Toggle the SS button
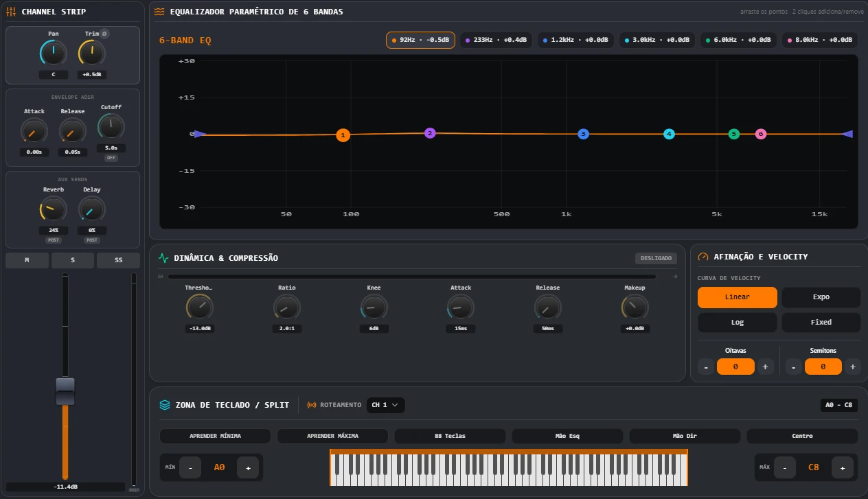Viewport: 868px width, 499px height. [118, 260]
